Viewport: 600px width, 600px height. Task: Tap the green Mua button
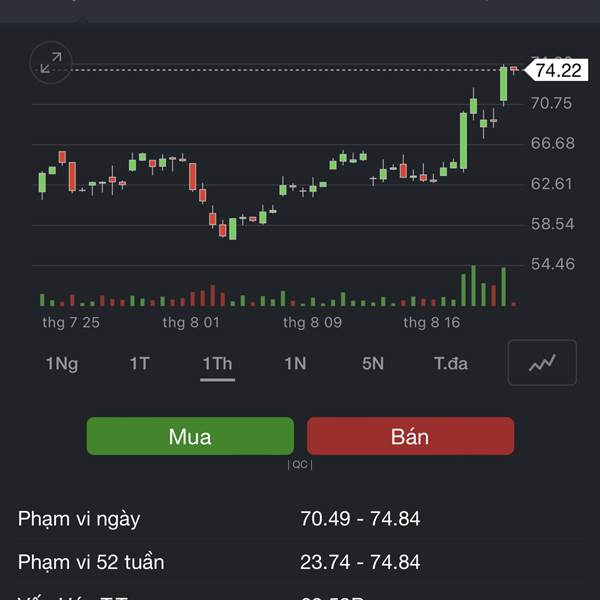(190, 436)
